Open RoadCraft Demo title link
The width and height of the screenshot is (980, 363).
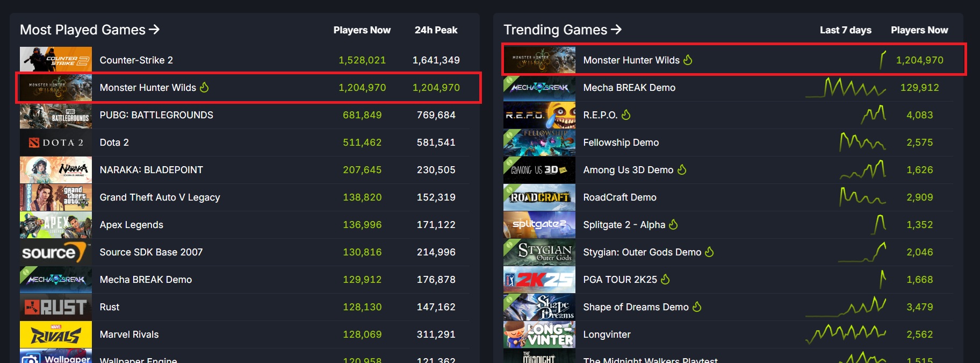pyautogui.click(x=619, y=197)
